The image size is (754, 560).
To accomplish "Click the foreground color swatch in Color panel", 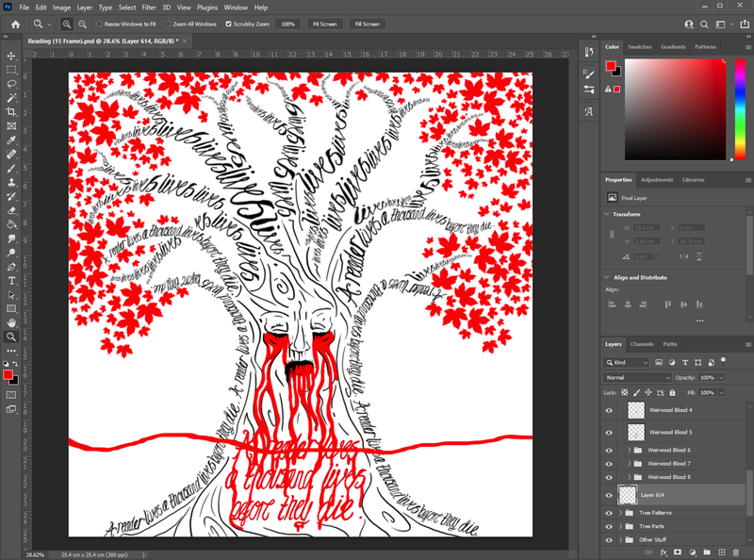I will tap(611, 66).
